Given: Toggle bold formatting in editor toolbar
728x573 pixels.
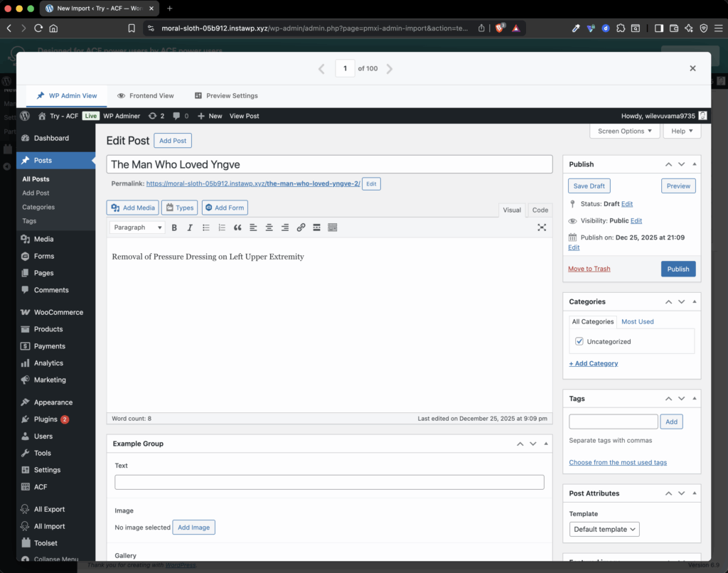Looking at the screenshot, I should [x=174, y=227].
